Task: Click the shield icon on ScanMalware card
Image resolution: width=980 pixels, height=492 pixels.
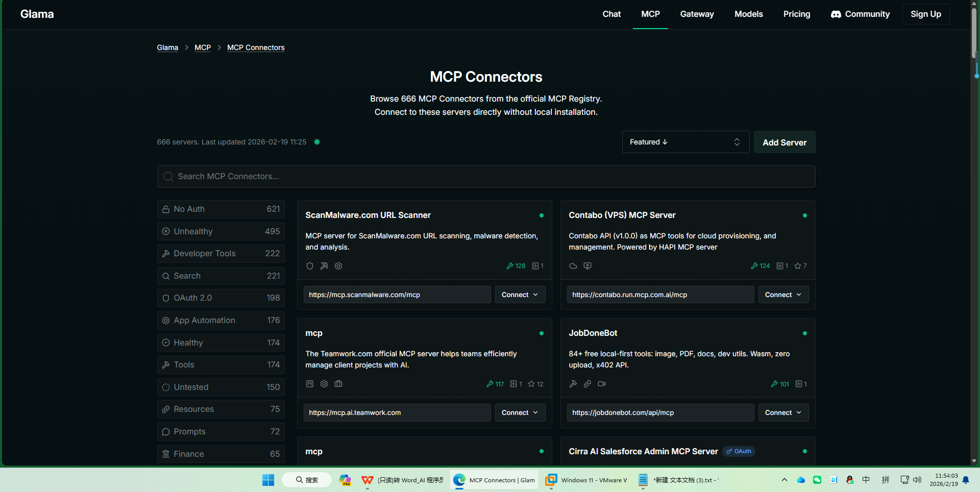Action: point(309,266)
